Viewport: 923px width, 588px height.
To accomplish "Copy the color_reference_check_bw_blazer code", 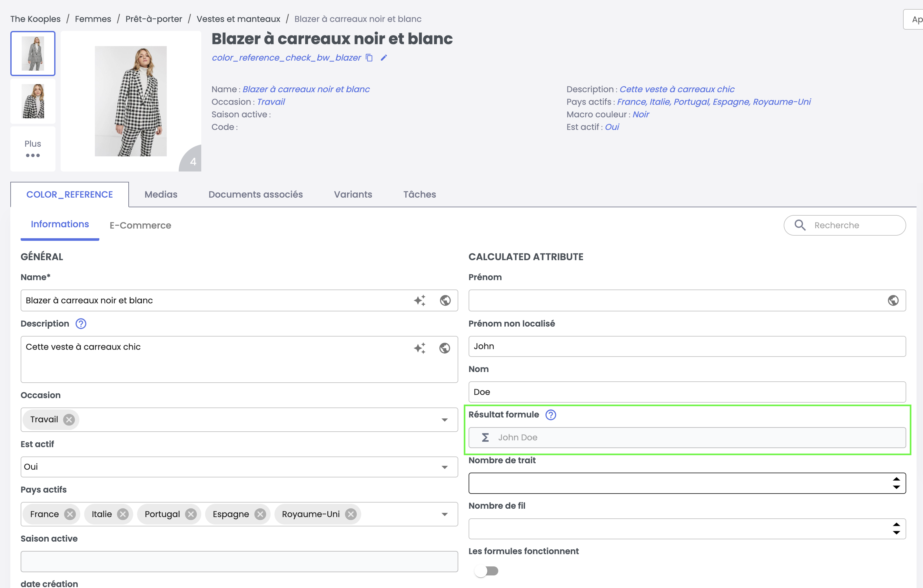I will tap(369, 58).
